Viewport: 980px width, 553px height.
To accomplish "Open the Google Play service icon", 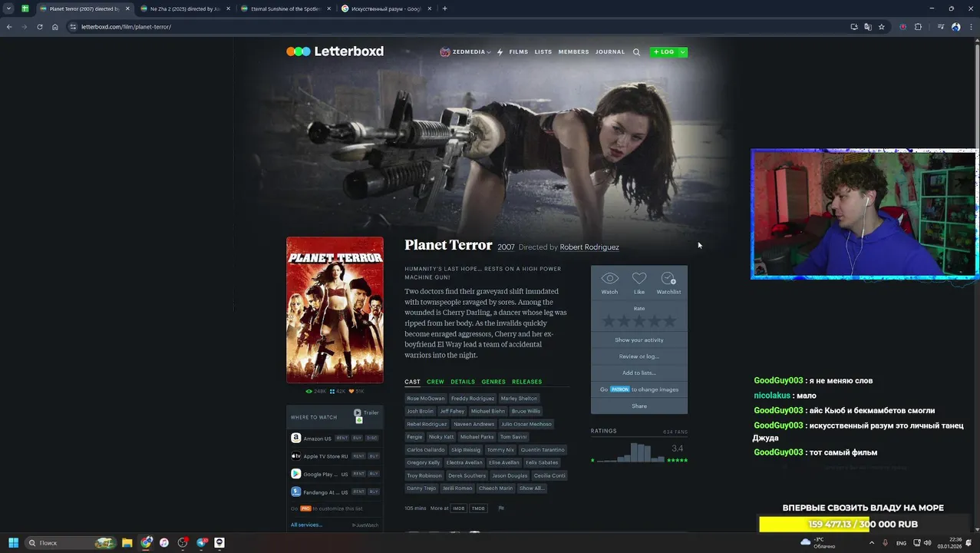I will [x=295, y=474].
